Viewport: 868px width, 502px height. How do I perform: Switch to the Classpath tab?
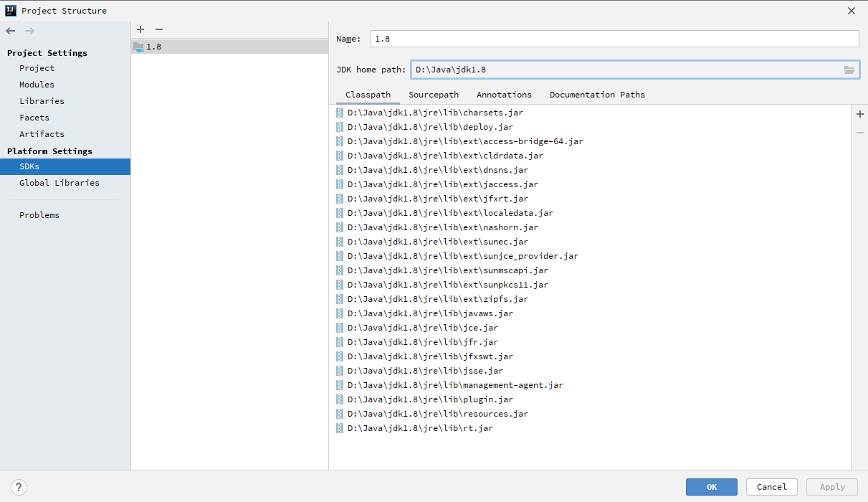[368, 95]
